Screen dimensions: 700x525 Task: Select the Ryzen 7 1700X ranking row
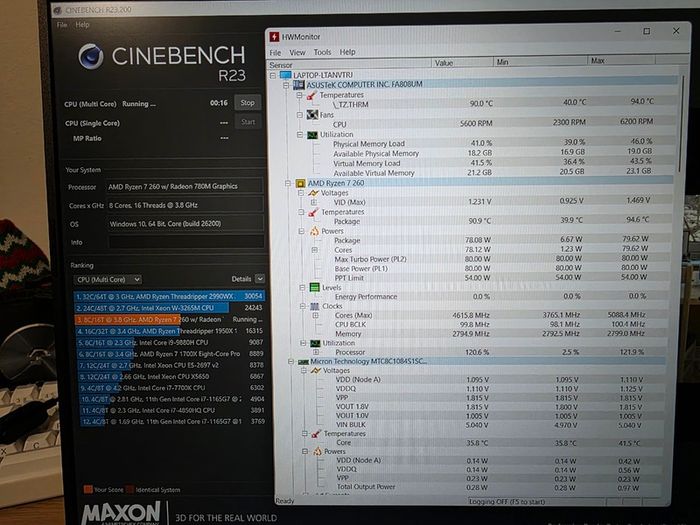pyautogui.click(x=171, y=354)
